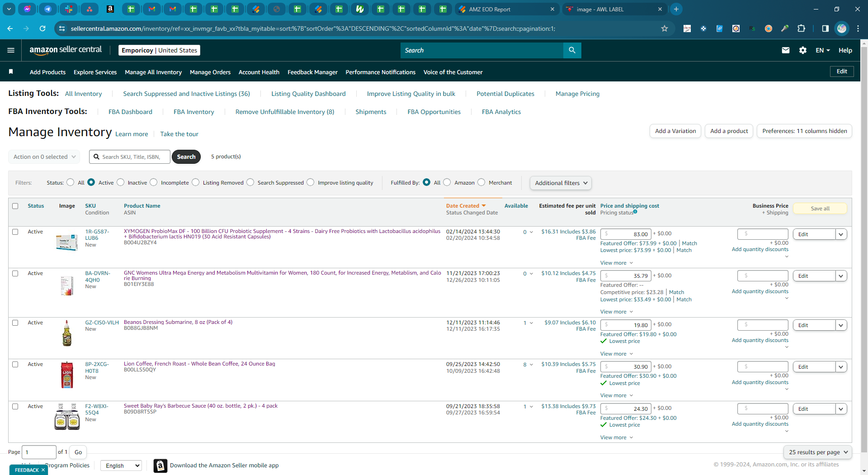This screenshot has width=868, height=475.
Task: Go to Performance Notifications
Action: pyautogui.click(x=380, y=72)
